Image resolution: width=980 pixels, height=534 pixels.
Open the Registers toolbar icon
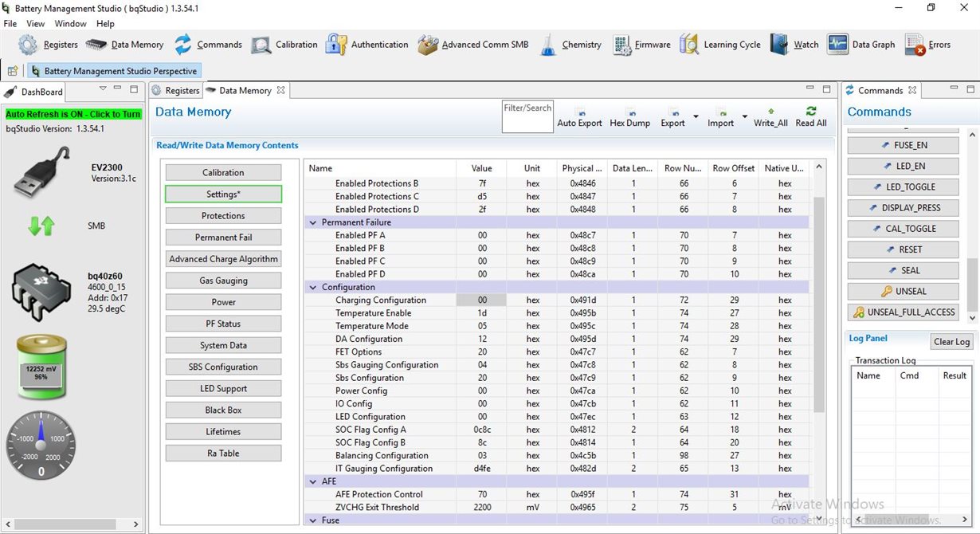(48, 45)
